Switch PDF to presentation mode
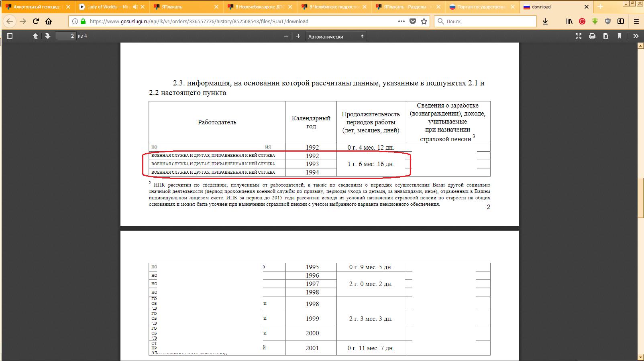The width and height of the screenshot is (644, 361). 579,36
